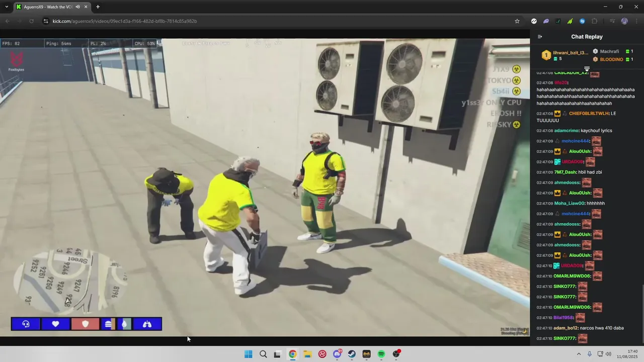Open File Explorer from the taskbar
The image size is (644, 362).
click(x=307, y=354)
